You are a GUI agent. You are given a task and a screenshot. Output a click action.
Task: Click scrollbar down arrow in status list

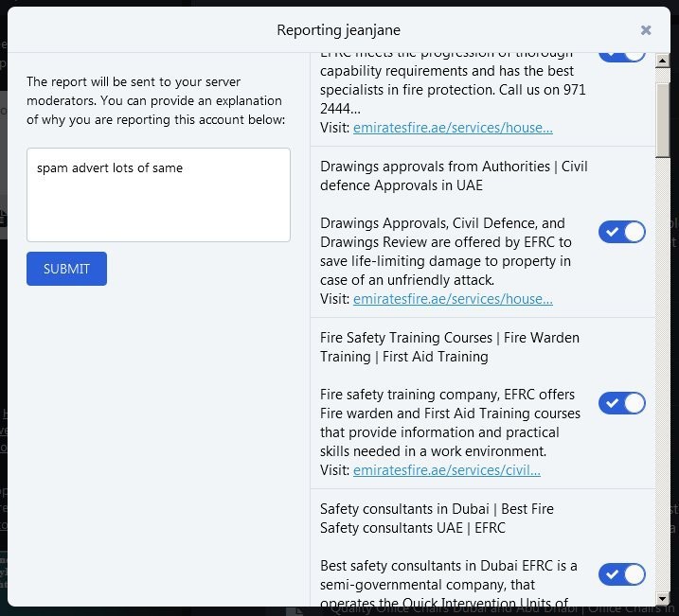pos(663,599)
